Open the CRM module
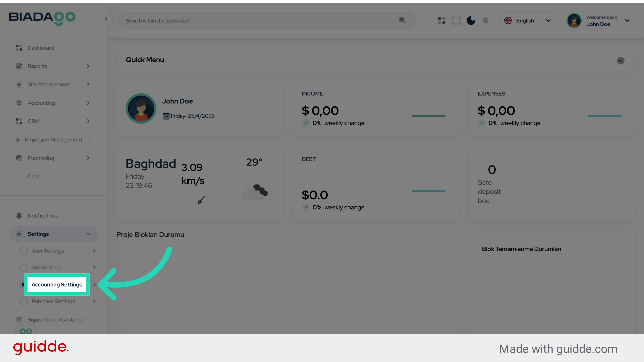The height and width of the screenshot is (362, 644). pos(33,121)
